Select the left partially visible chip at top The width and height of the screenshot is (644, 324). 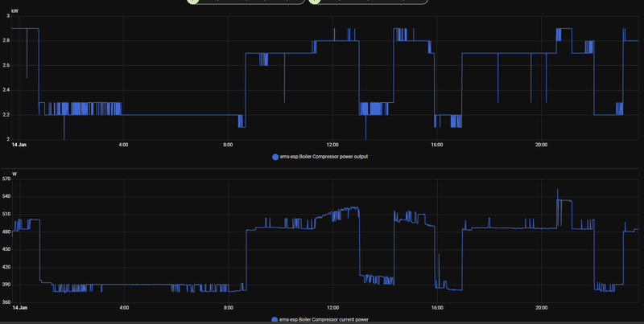(246, 2)
